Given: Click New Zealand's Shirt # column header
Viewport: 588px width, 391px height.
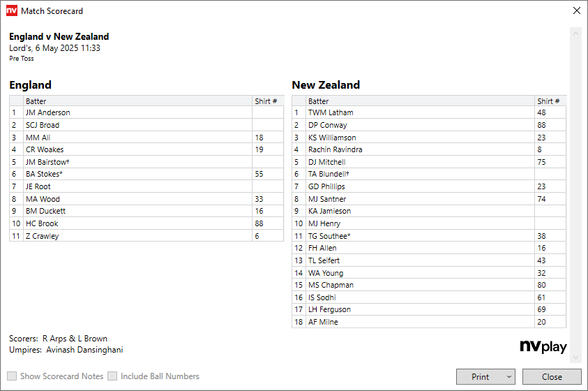Looking at the screenshot, I should (550, 101).
